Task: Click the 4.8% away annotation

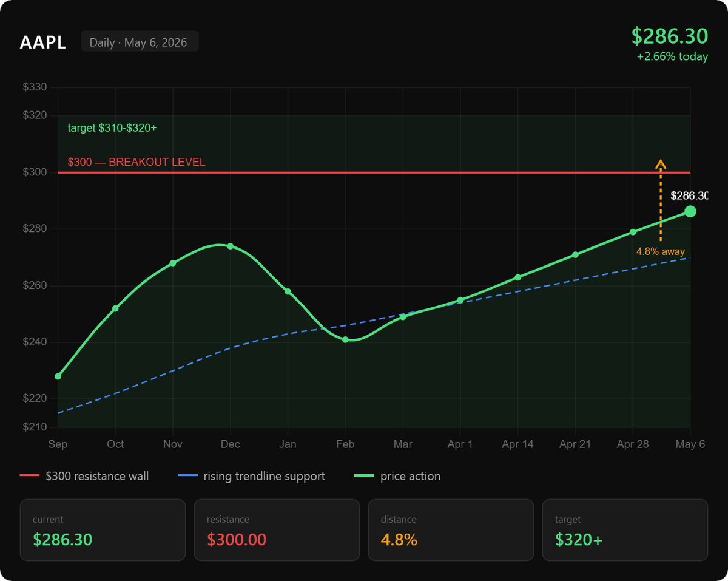Action: 661,251
